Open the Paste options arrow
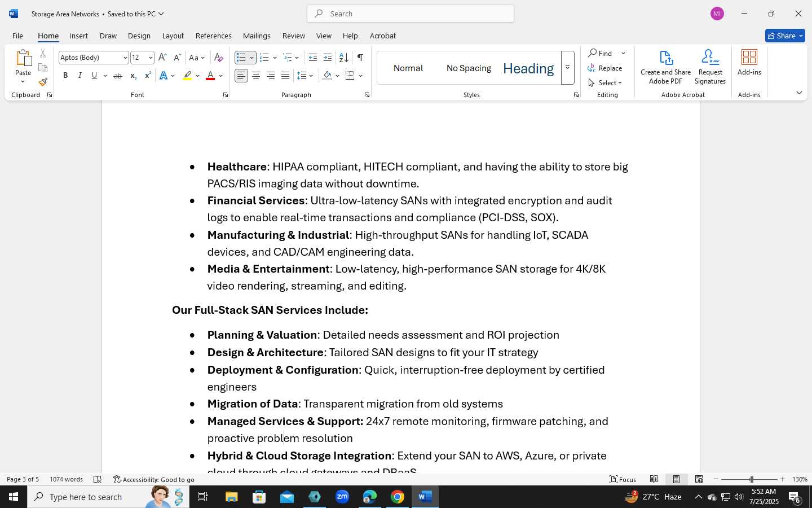The image size is (812, 508). tap(23, 82)
